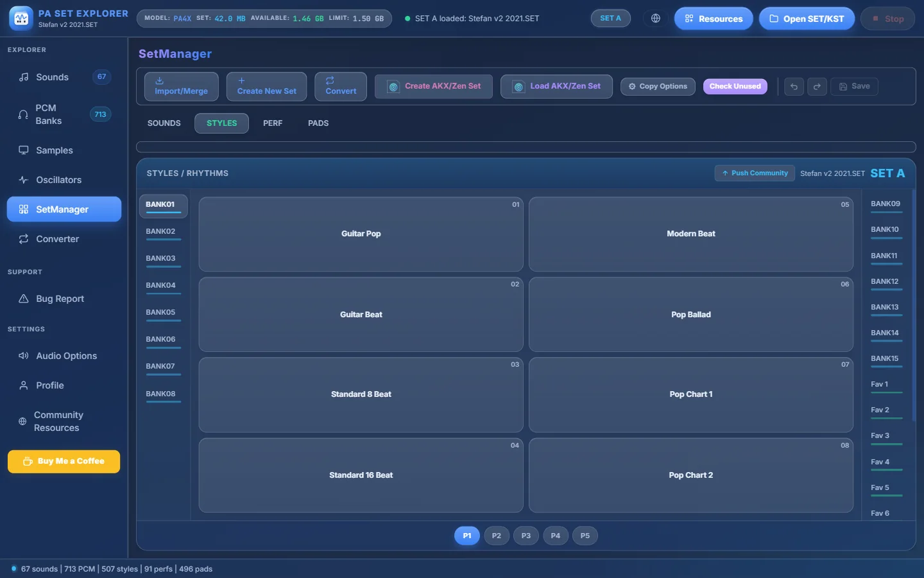Open Sounds in the explorer sidebar

point(64,77)
